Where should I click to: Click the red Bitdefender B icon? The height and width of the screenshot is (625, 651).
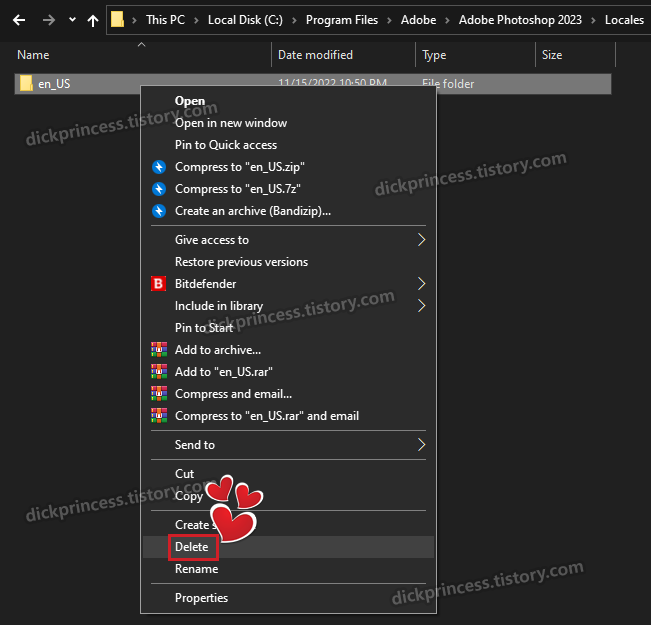tap(159, 284)
